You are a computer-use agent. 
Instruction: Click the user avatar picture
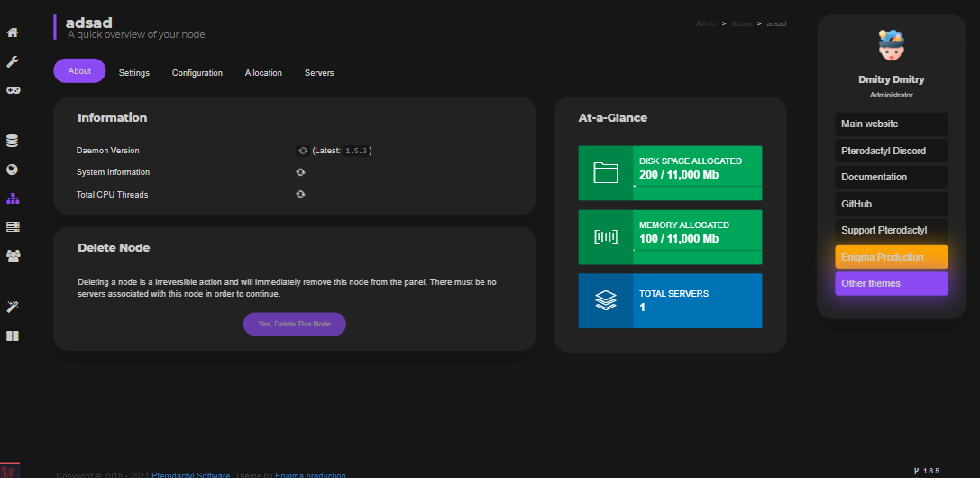[891, 44]
